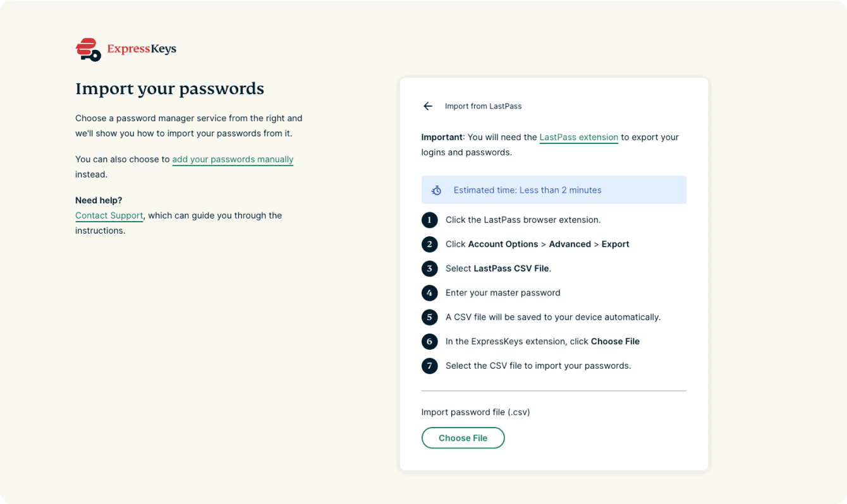Click the step 2 number badge
The height and width of the screenshot is (504, 847).
pyautogui.click(x=430, y=244)
